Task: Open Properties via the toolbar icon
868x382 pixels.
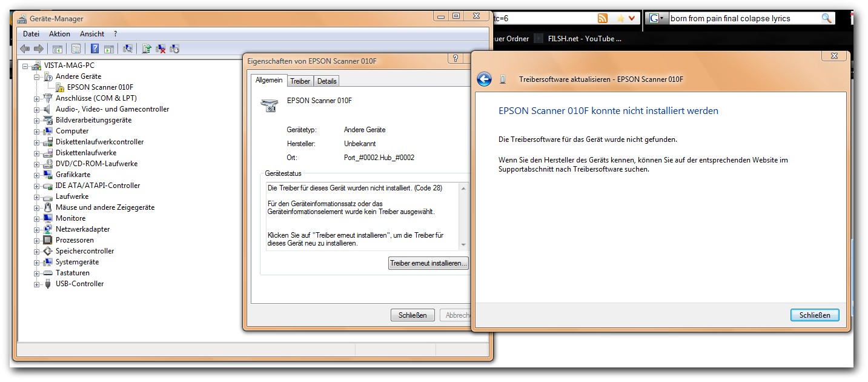Action: tap(76, 49)
